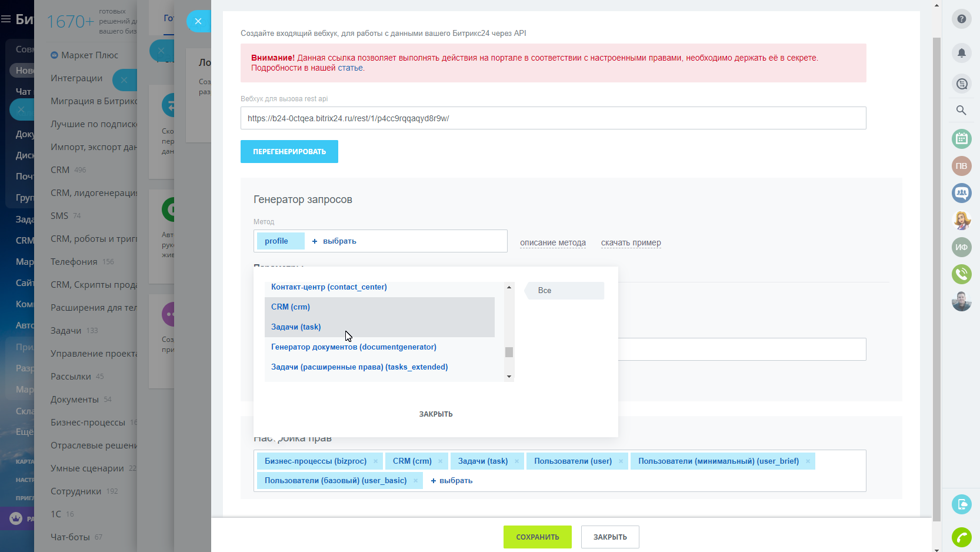
Task: Open the teal widget icon in right sidebar
Action: point(961,504)
